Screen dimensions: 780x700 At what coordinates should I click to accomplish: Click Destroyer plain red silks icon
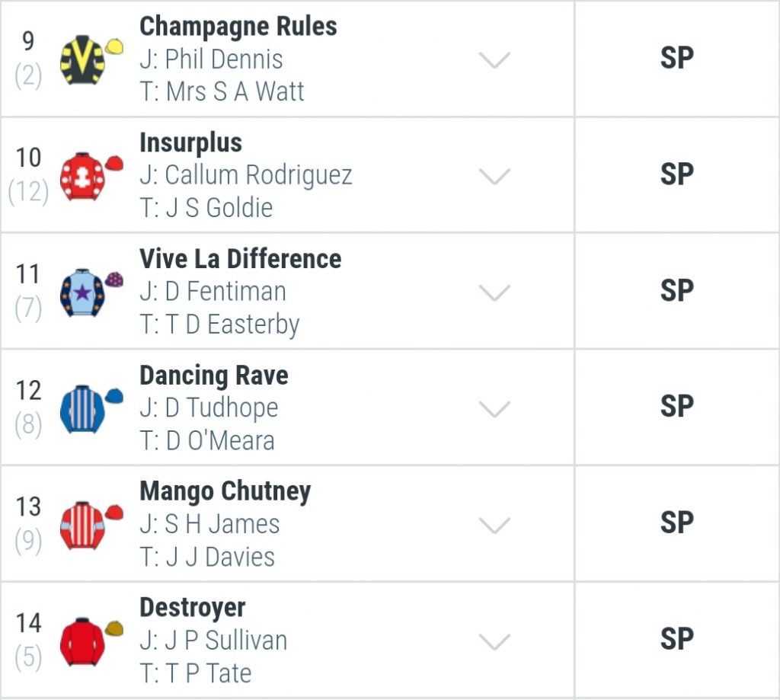coord(91,641)
